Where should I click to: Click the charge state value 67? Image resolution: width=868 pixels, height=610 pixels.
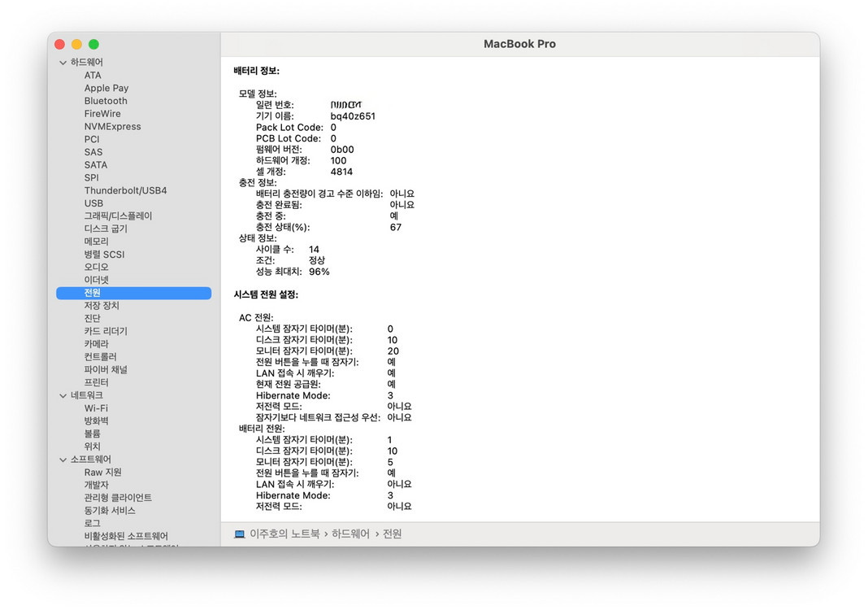[395, 227]
